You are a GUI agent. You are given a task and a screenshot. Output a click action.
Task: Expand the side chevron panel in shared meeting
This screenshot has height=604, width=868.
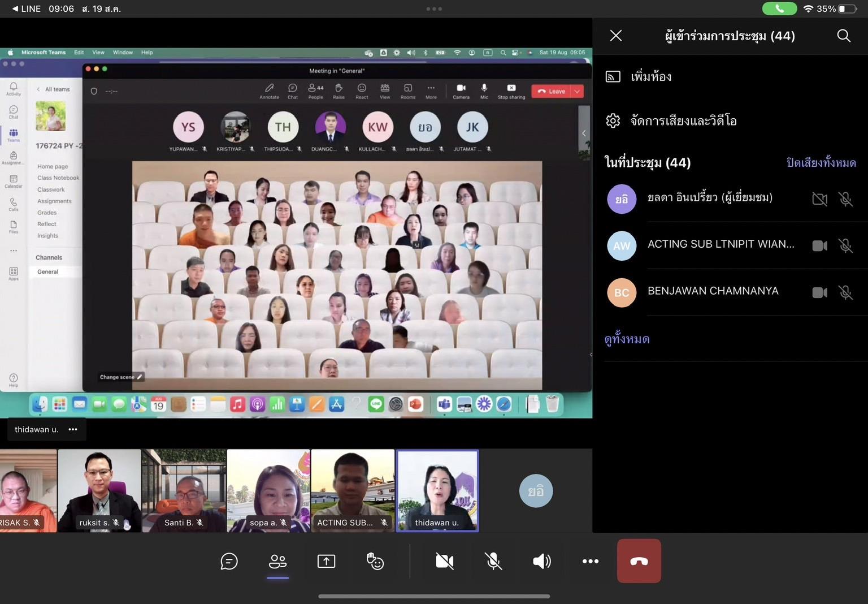click(584, 133)
